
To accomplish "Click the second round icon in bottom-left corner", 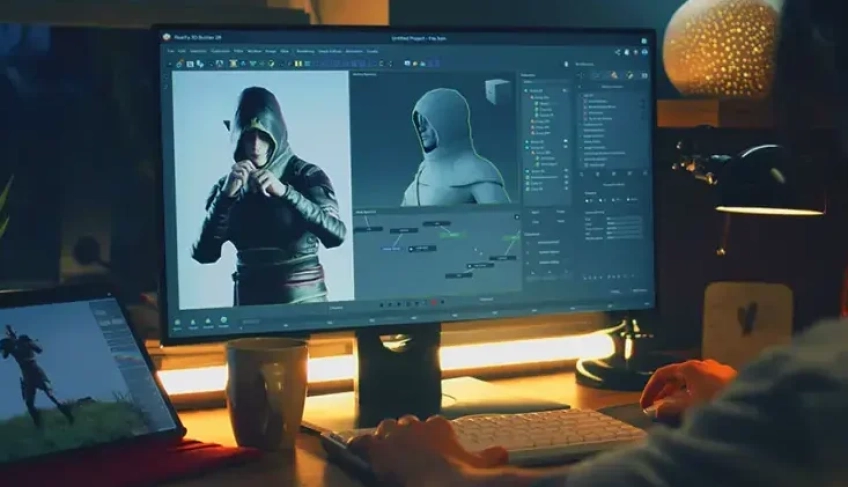I will (x=194, y=321).
